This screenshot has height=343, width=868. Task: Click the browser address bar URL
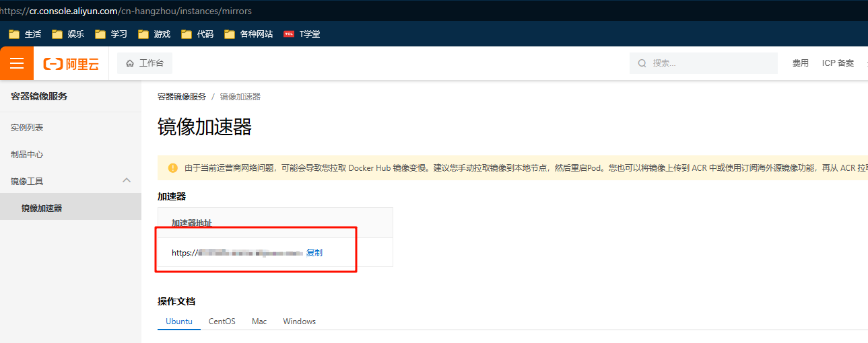(126, 11)
